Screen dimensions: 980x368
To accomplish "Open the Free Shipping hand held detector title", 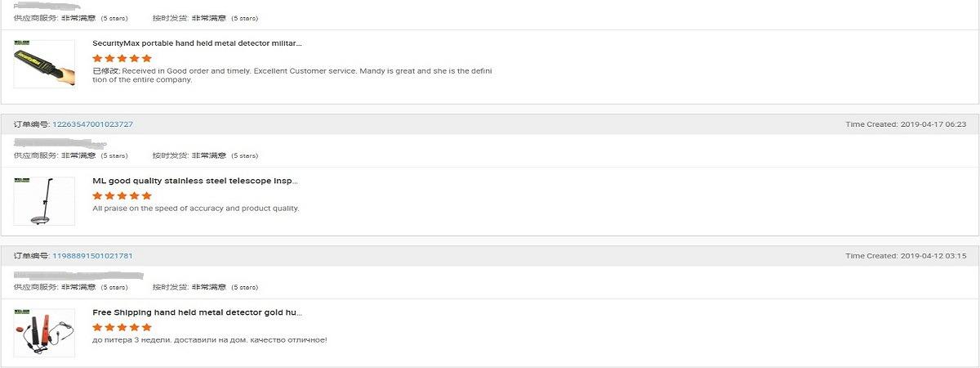I will tap(197, 312).
